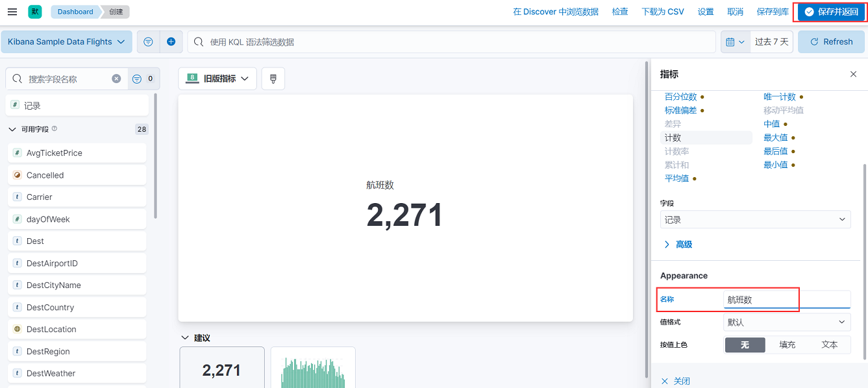
Task: Select the 最后值 function
Action: (775, 151)
